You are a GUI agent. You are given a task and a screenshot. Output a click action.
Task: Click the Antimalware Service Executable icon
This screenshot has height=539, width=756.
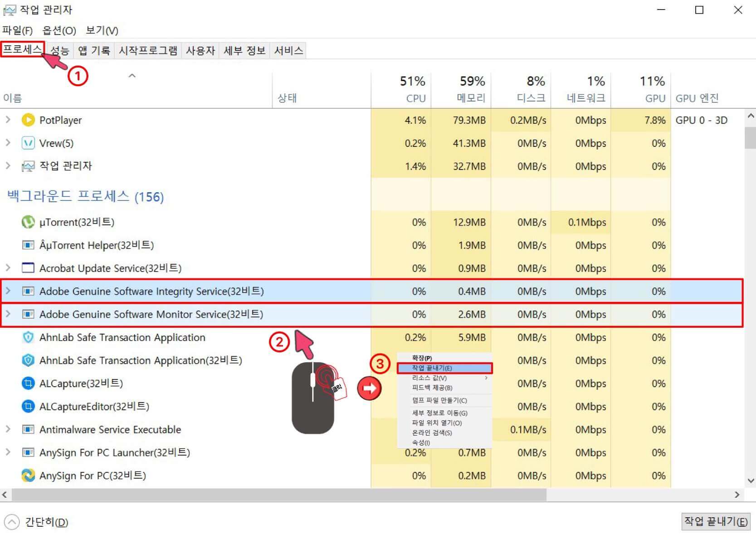pos(28,429)
